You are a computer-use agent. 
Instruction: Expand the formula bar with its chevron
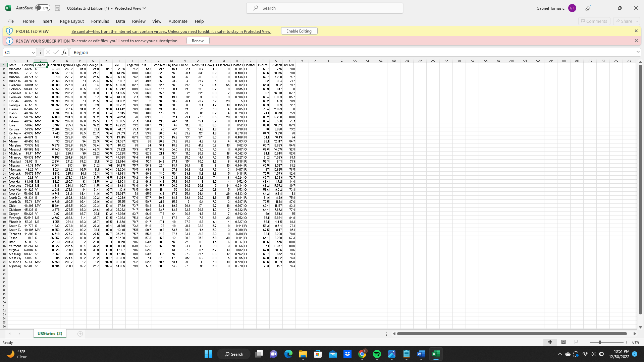(x=638, y=52)
